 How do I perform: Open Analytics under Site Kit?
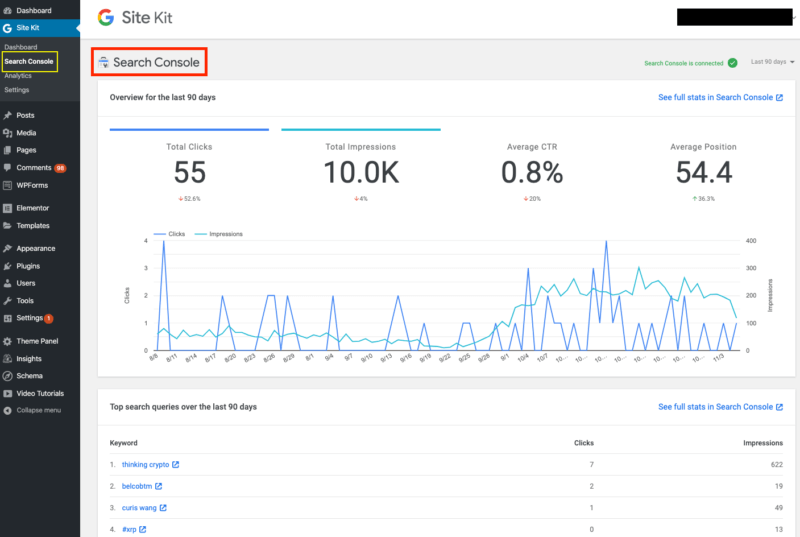(18, 76)
